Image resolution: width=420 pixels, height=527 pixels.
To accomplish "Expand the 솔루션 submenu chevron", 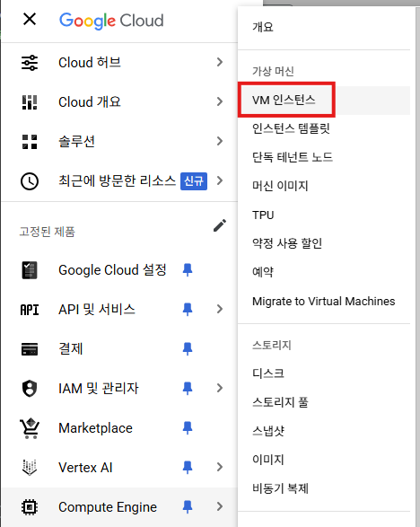I will (x=220, y=141).
